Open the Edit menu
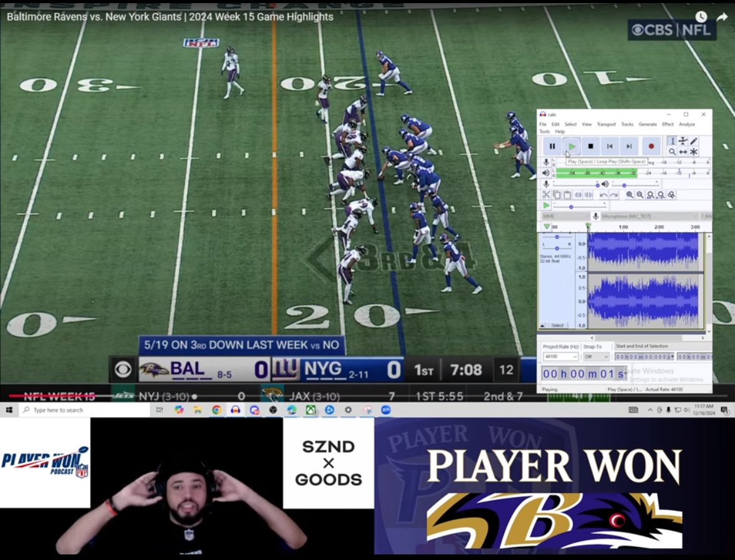The width and height of the screenshot is (735, 560). 555,124
